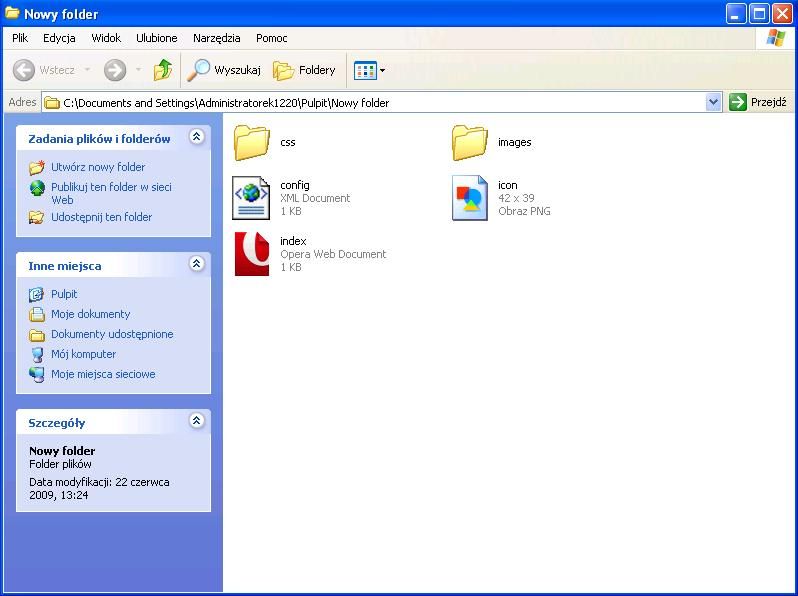Viewport: 798px width, 596px height.
Task: Click the Zadania plików i folderów header
Action: click(99, 139)
